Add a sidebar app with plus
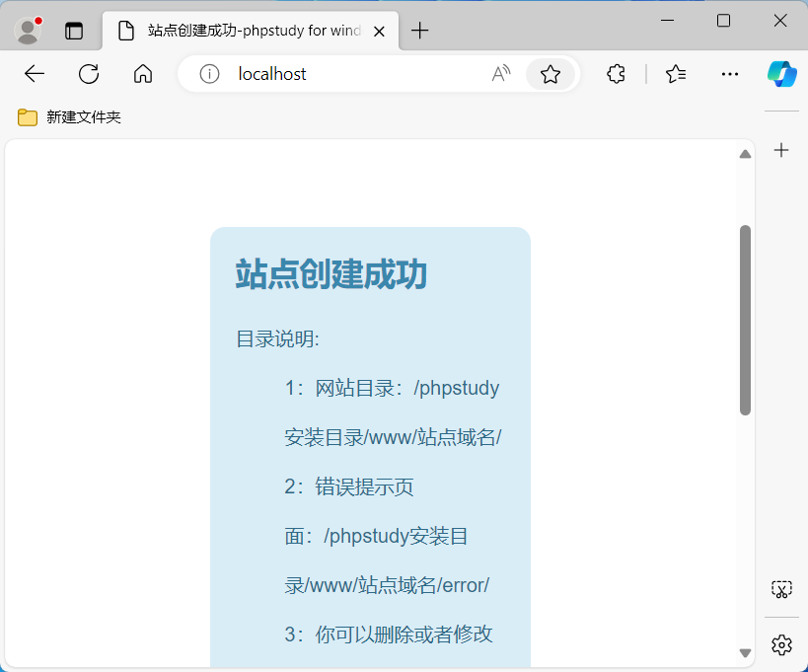Image resolution: width=808 pixels, height=672 pixels. (x=781, y=150)
